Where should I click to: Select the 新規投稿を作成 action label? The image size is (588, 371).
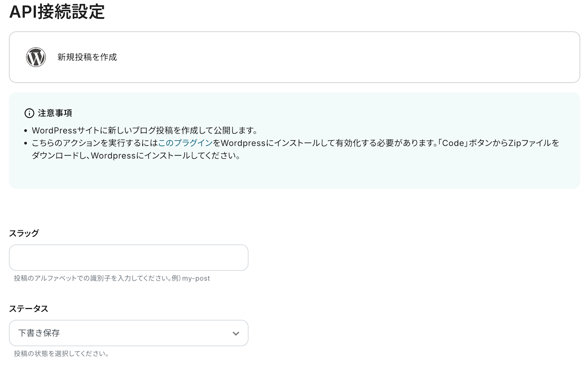tap(87, 57)
